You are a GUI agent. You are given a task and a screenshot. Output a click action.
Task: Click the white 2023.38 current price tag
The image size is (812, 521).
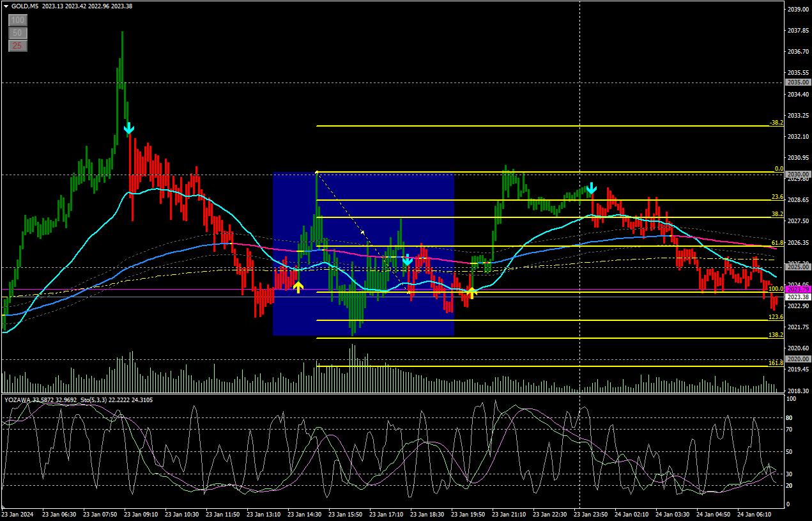point(798,297)
